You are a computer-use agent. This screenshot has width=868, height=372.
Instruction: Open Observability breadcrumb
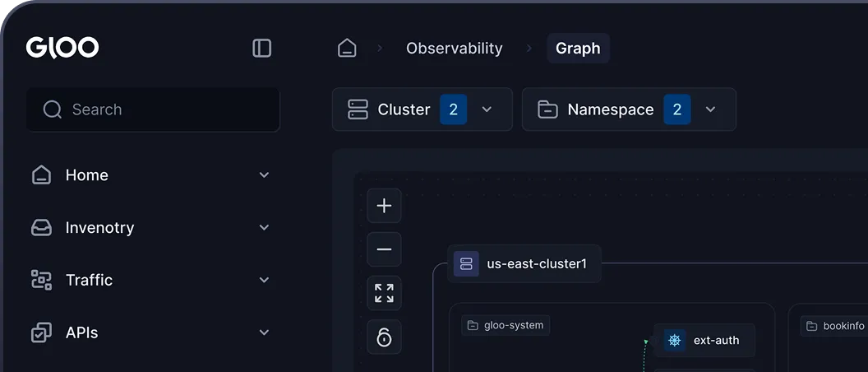pos(455,49)
